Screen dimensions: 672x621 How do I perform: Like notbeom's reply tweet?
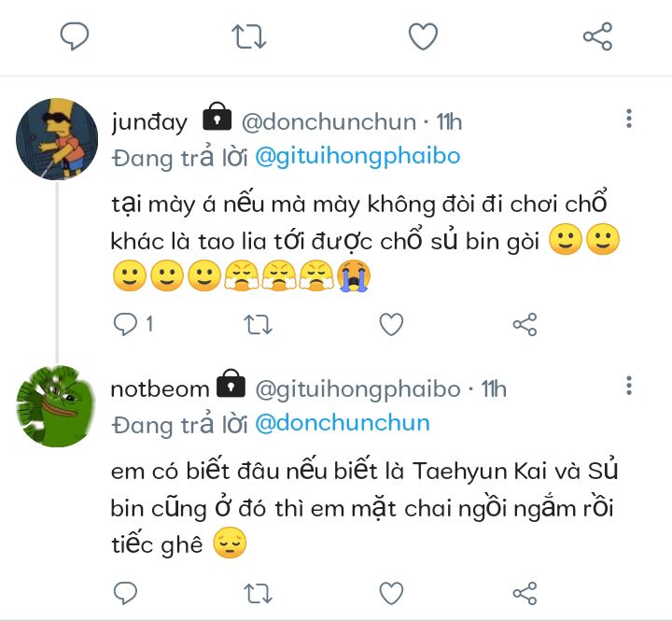[391, 592]
